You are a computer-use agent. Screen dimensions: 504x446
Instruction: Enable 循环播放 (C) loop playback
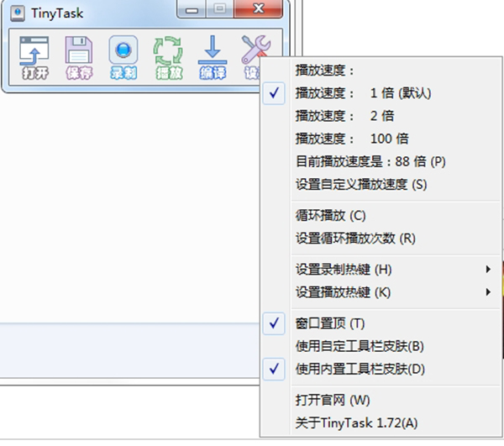(330, 216)
